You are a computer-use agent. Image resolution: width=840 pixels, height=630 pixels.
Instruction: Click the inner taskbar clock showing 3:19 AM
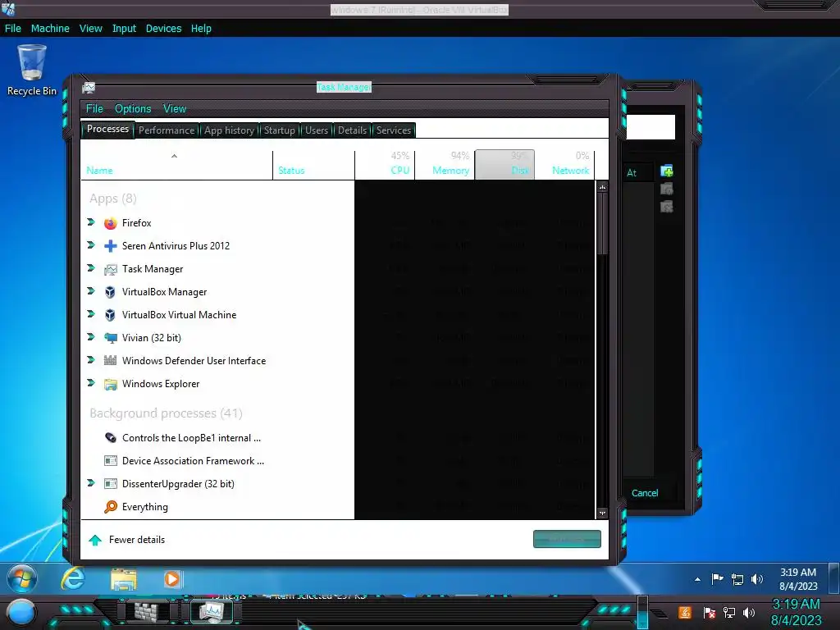click(797, 579)
